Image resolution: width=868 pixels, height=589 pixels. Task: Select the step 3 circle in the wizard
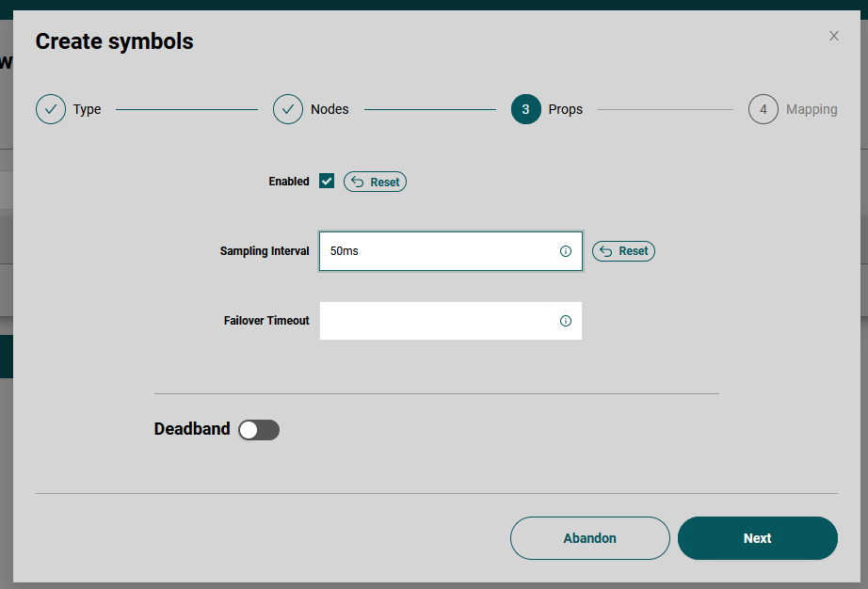[525, 109]
